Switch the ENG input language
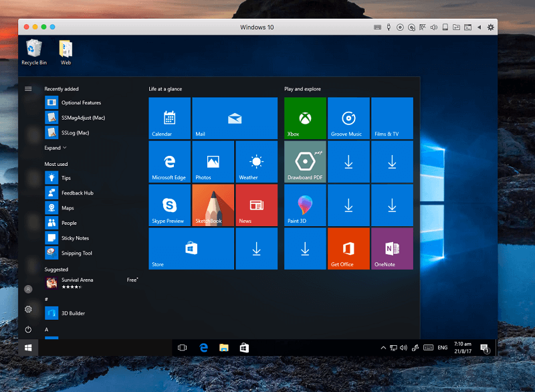Viewport: 535px width, 392px height. tap(443, 348)
